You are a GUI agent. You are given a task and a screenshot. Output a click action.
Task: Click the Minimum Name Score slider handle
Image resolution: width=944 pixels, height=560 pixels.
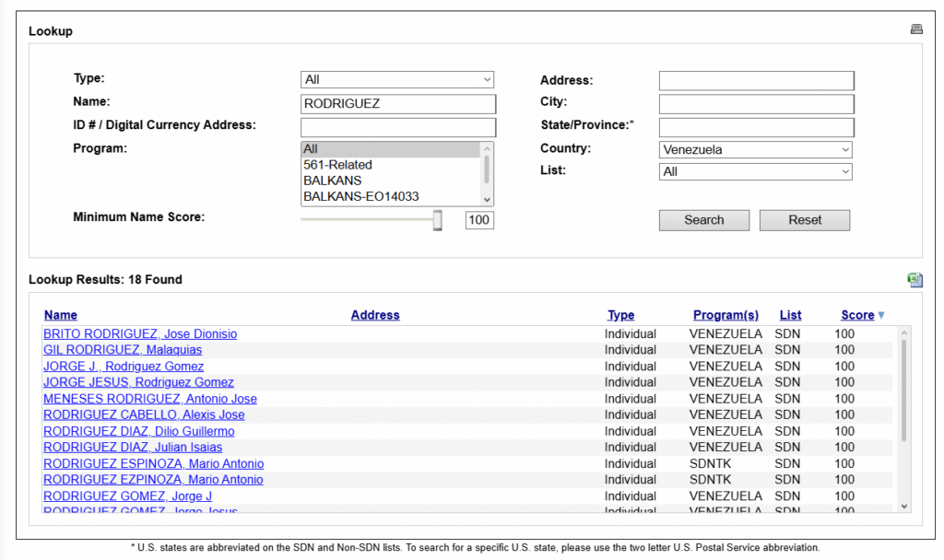point(438,220)
